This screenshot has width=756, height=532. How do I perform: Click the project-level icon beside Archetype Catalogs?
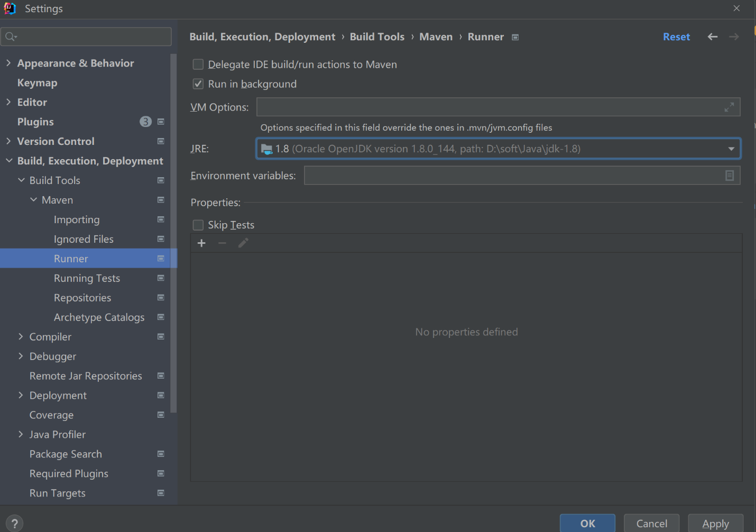[161, 317]
